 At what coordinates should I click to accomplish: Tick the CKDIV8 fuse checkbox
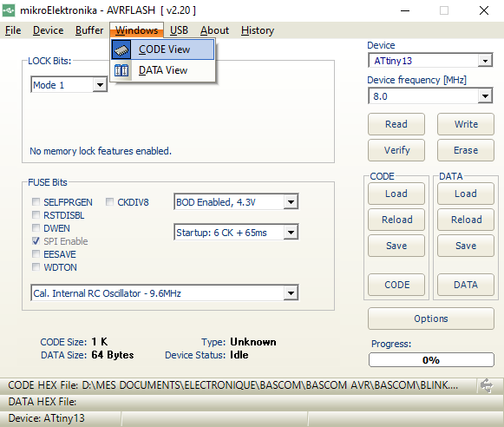(109, 202)
